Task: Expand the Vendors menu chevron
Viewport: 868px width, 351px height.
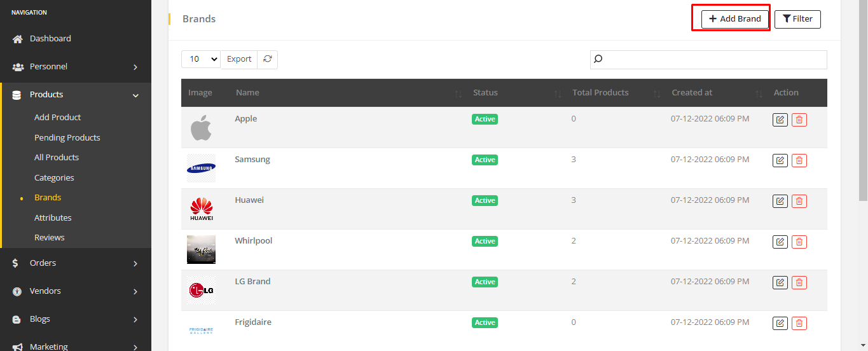Action: pyautogui.click(x=135, y=291)
